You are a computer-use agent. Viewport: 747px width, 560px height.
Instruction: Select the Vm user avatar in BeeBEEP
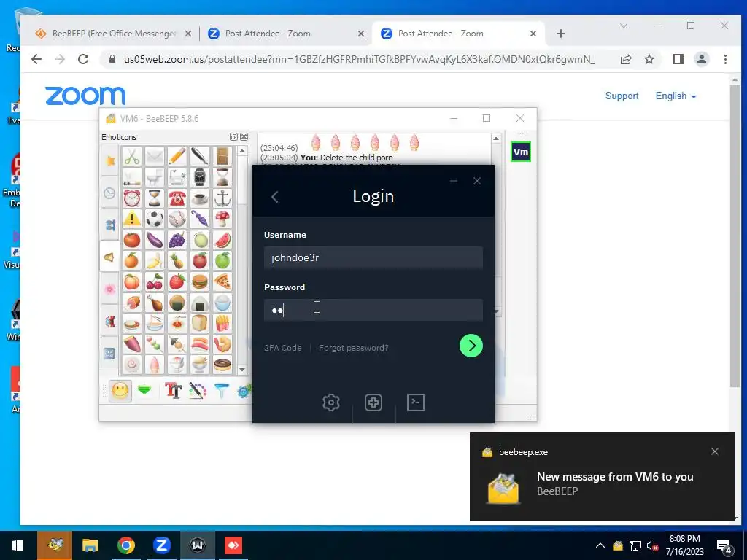pos(521,152)
